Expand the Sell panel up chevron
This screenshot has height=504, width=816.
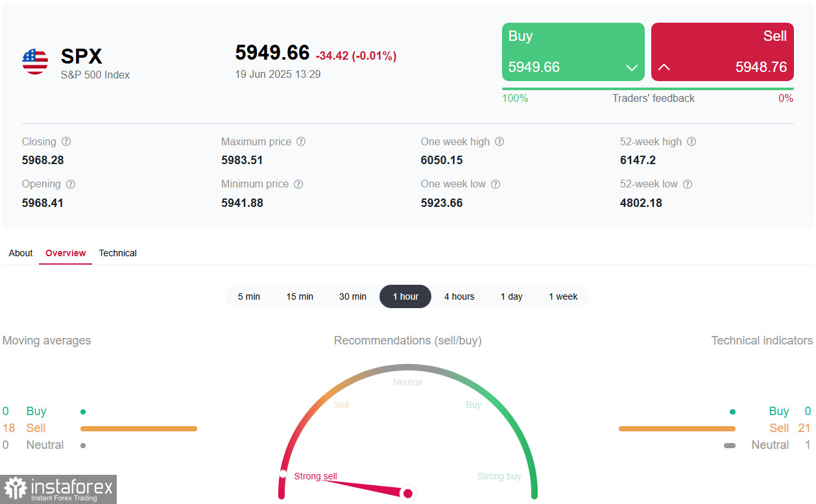tap(664, 67)
